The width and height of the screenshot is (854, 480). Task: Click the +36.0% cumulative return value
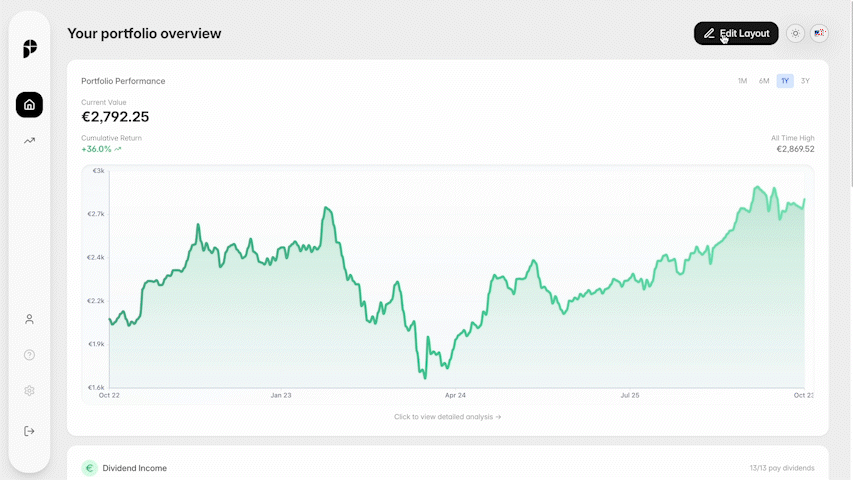[x=96, y=149]
